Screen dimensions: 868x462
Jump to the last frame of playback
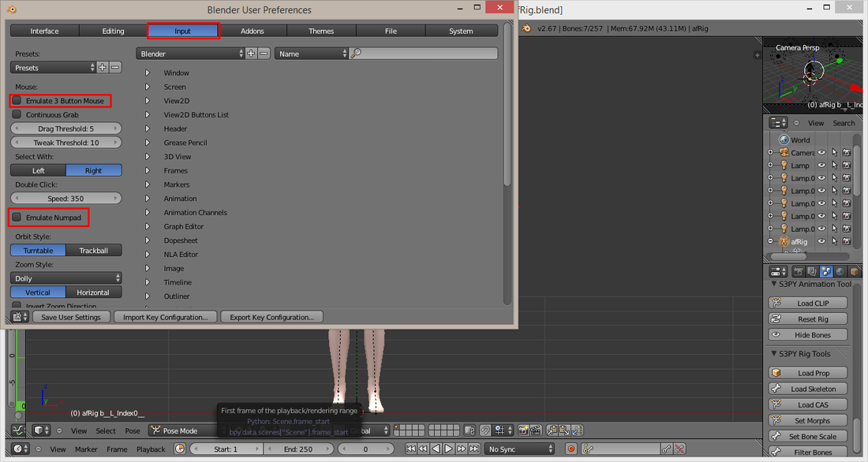pyautogui.click(x=474, y=449)
